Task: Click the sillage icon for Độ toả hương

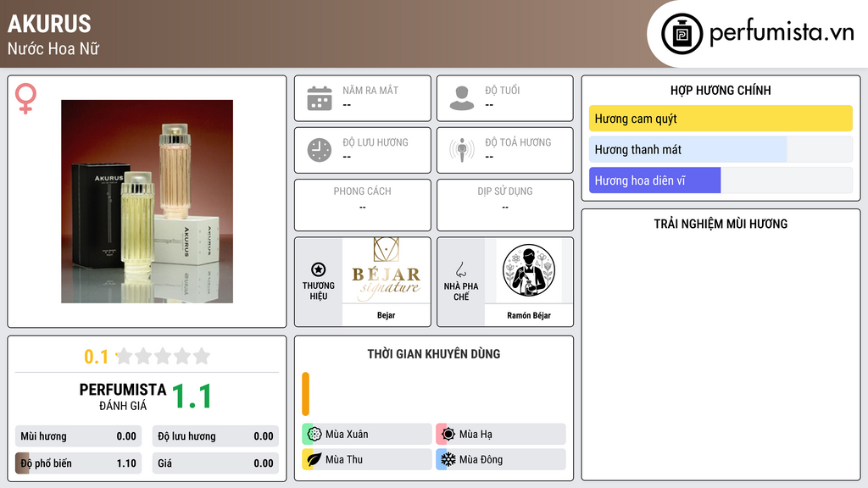Action: pyautogui.click(x=462, y=150)
